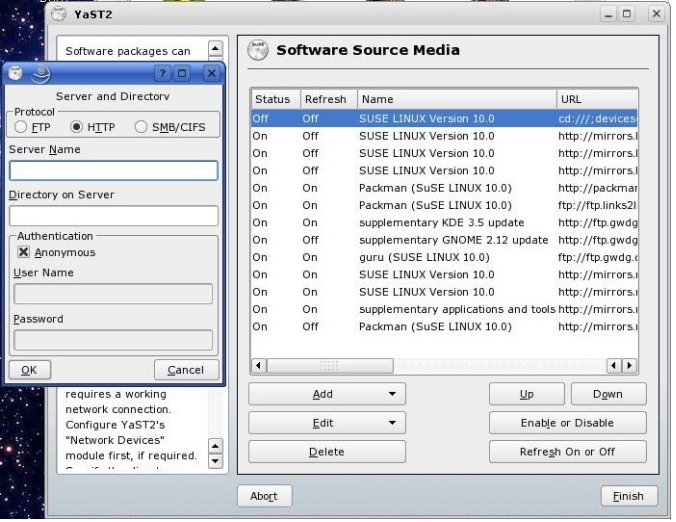The width and height of the screenshot is (676, 522).
Task: Sort the table by the Status column header
Action: tap(275, 99)
